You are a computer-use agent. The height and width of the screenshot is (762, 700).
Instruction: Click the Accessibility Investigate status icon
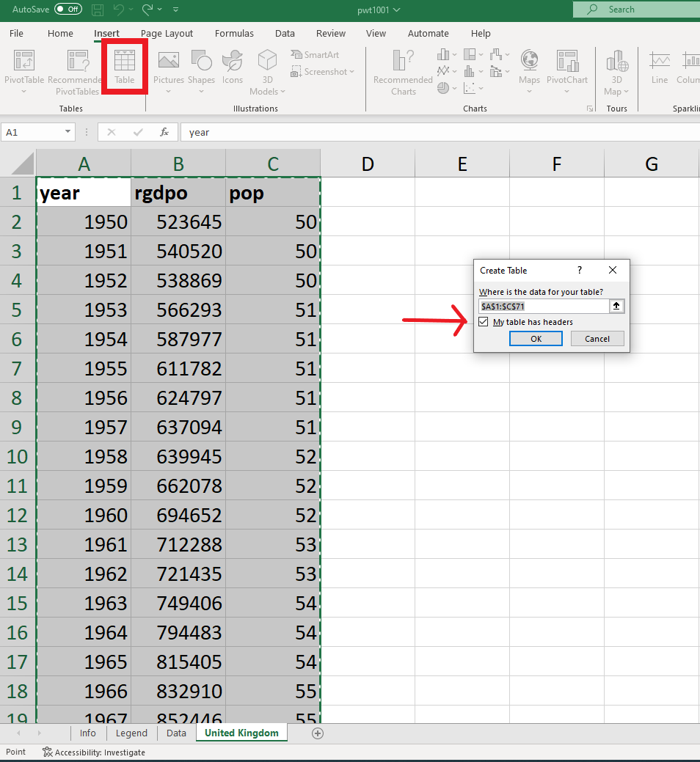(x=48, y=752)
